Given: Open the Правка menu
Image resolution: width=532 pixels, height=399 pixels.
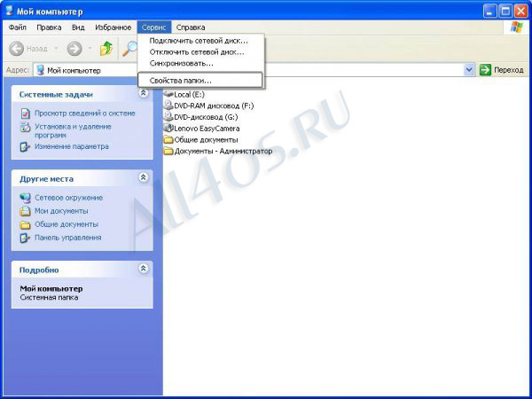Looking at the screenshot, I should (x=49, y=27).
